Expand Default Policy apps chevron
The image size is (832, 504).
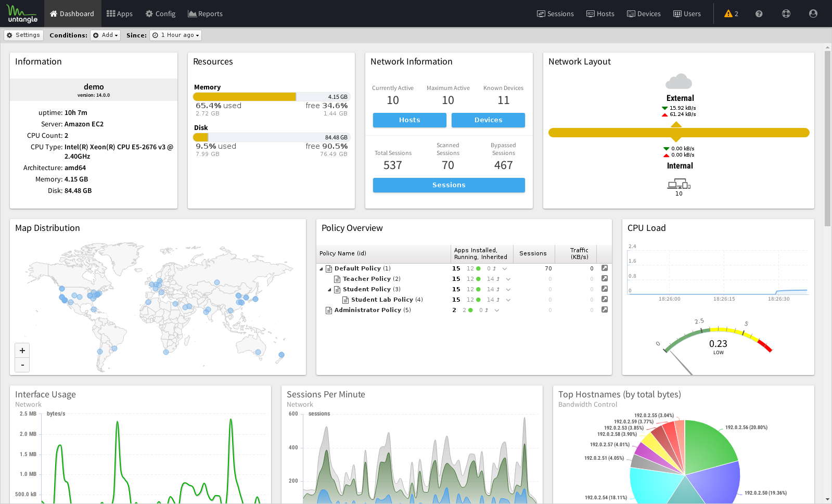point(505,269)
